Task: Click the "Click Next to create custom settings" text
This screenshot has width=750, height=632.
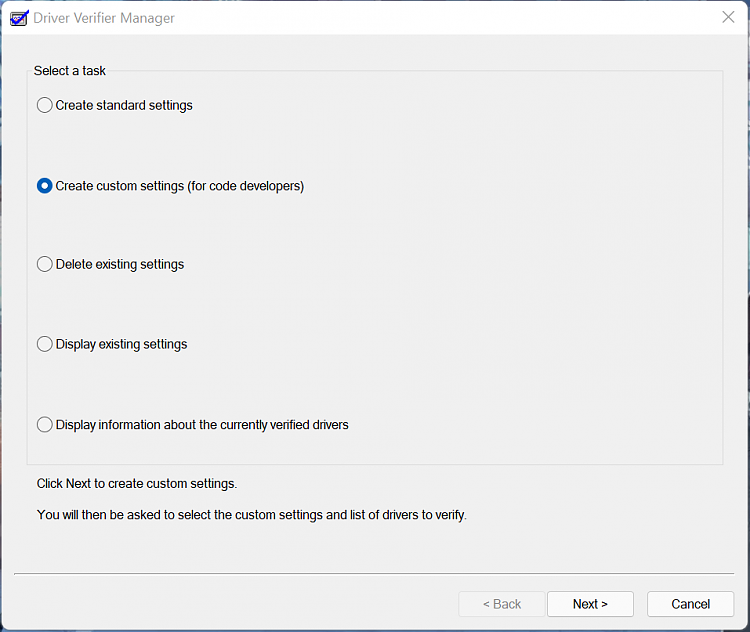Action: point(137,484)
